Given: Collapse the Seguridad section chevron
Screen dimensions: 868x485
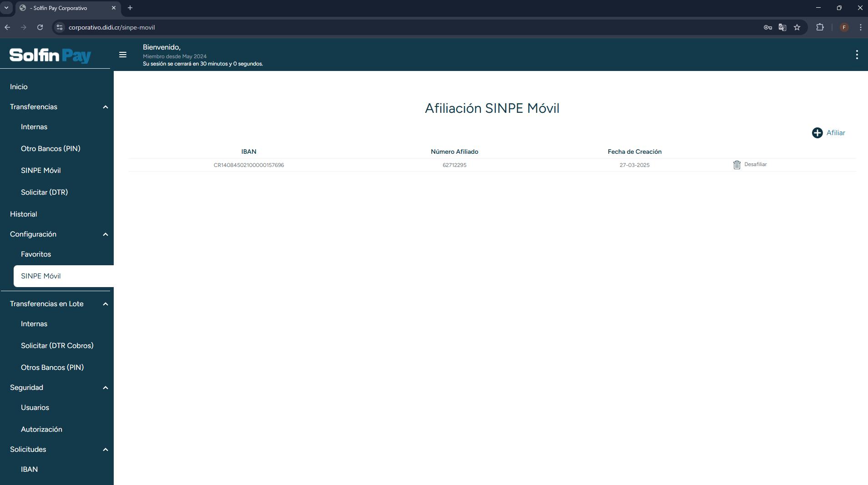Looking at the screenshot, I should coord(106,388).
